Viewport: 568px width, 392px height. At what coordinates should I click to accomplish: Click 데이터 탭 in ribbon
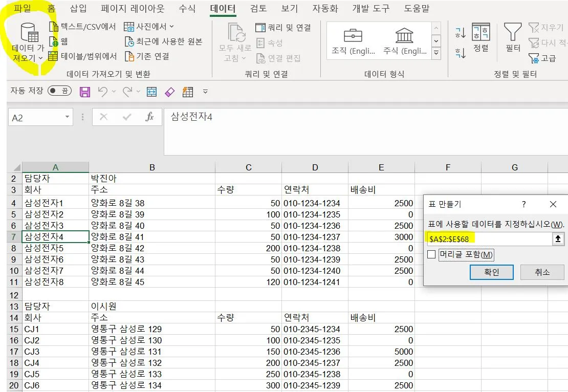coord(223,8)
